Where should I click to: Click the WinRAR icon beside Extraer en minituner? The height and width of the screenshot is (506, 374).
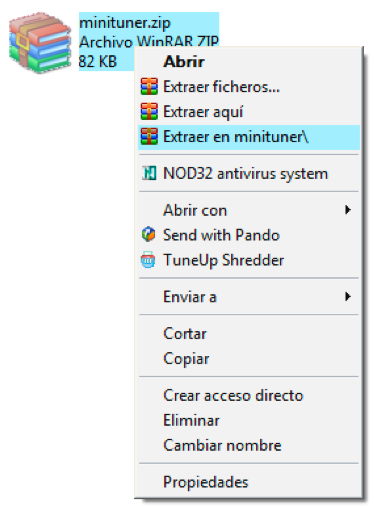click(149, 137)
